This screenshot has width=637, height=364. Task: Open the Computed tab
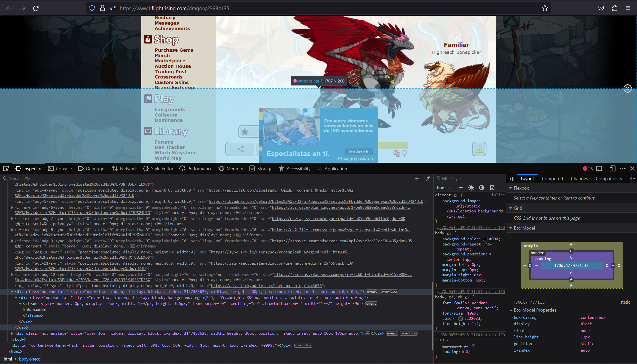pyautogui.click(x=552, y=179)
